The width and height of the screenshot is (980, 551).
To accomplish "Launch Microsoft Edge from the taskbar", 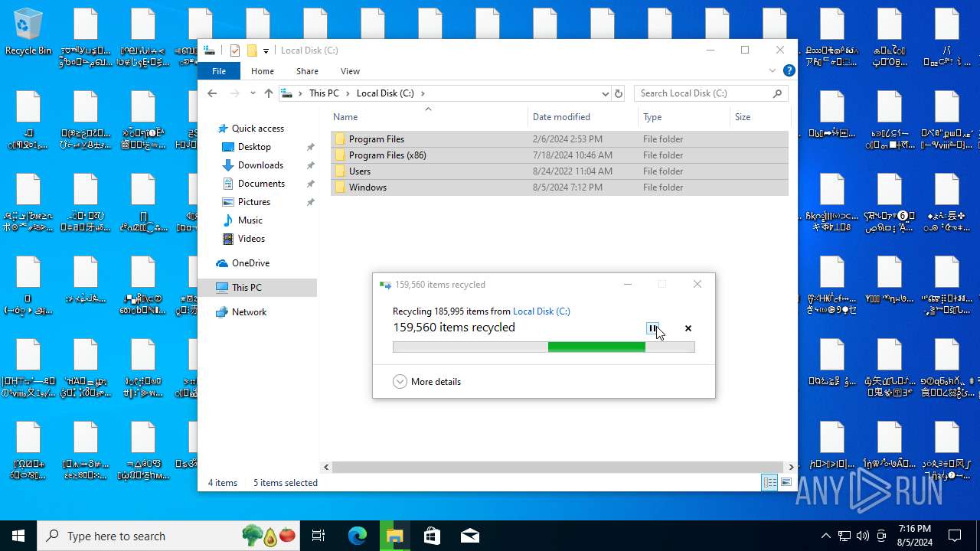I will coord(358,536).
